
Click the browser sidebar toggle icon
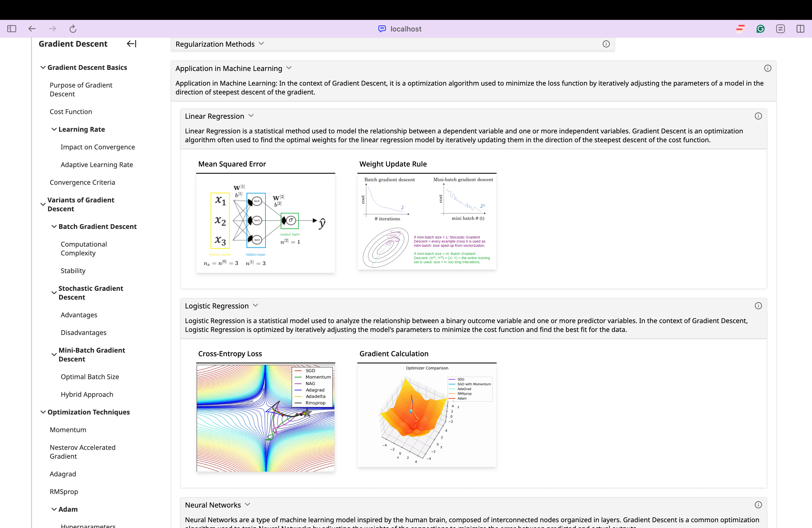[12, 29]
